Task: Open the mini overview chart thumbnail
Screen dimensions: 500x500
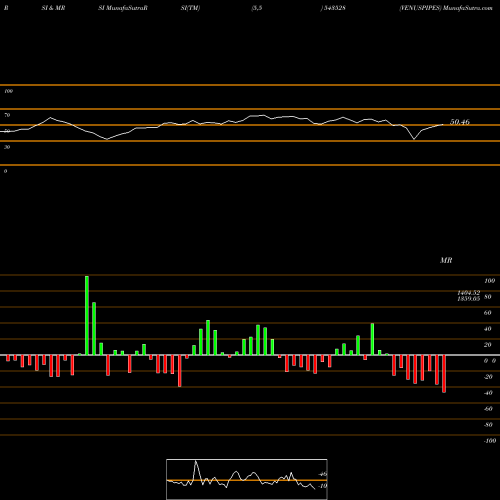Action: (x=247, y=479)
